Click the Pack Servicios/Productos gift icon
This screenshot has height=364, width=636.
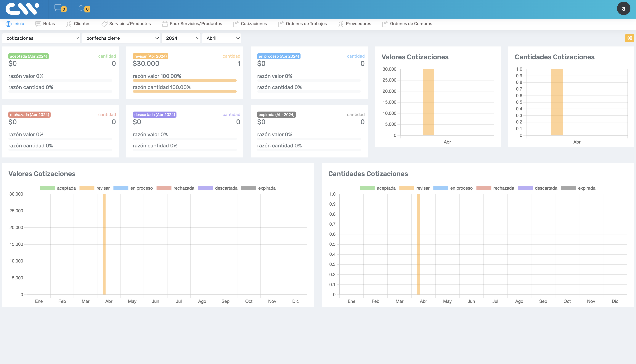pyautogui.click(x=165, y=24)
